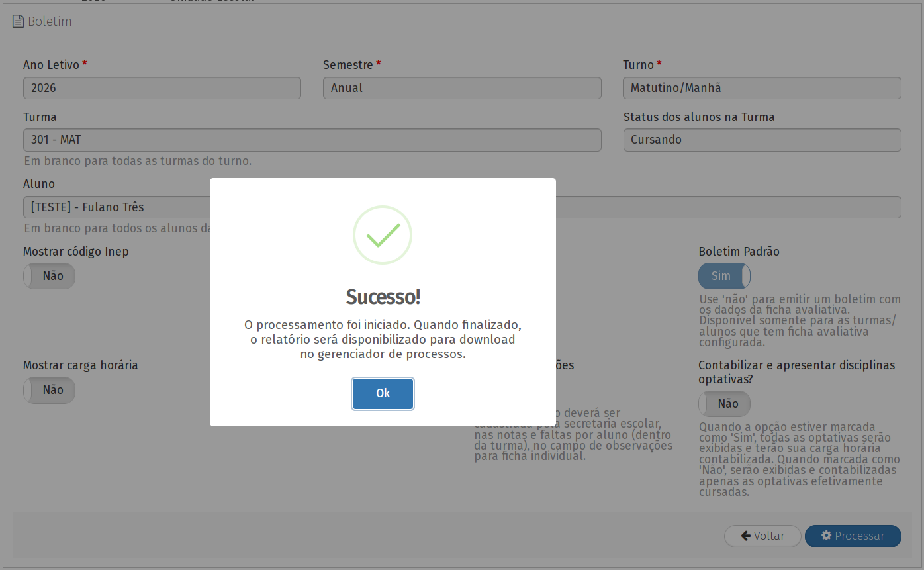Click the Boletim Padrão help description text
Image resolution: width=924 pixels, height=570 pixels.
click(x=798, y=321)
